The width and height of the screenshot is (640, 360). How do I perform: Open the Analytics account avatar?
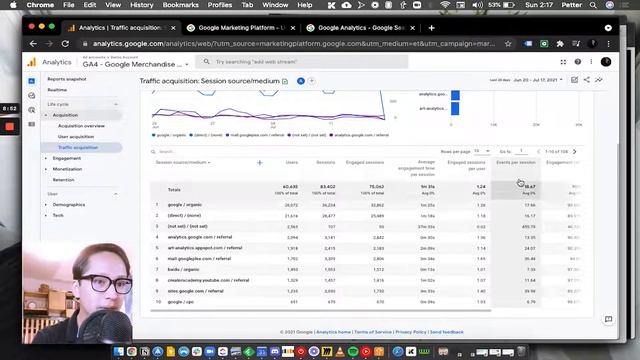click(606, 62)
